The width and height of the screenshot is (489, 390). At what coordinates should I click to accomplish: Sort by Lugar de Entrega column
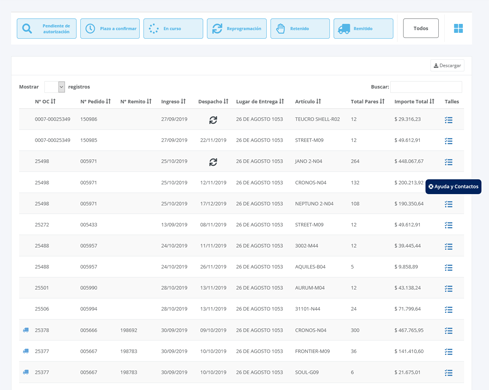pyautogui.click(x=260, y=101)
